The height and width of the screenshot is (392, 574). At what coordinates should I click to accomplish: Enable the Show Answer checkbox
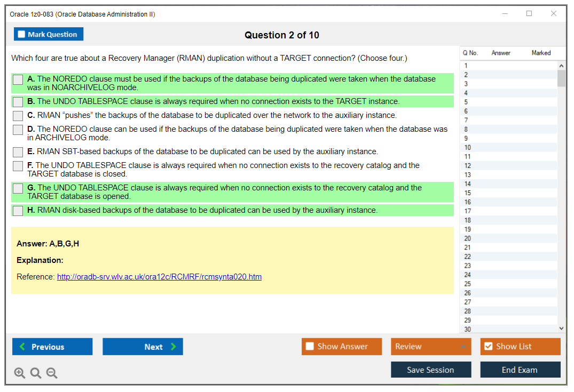click(309, 346)
